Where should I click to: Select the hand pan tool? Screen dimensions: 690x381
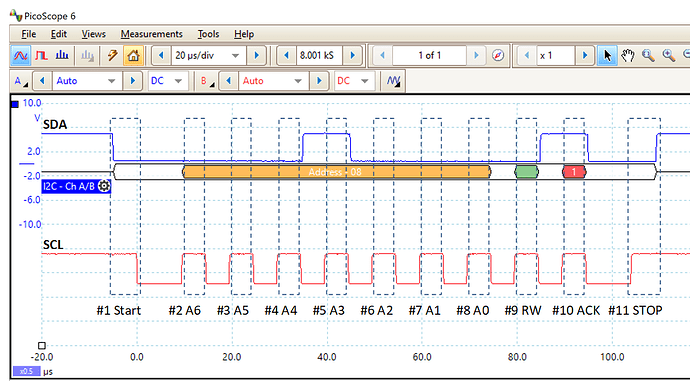point(628,55)
